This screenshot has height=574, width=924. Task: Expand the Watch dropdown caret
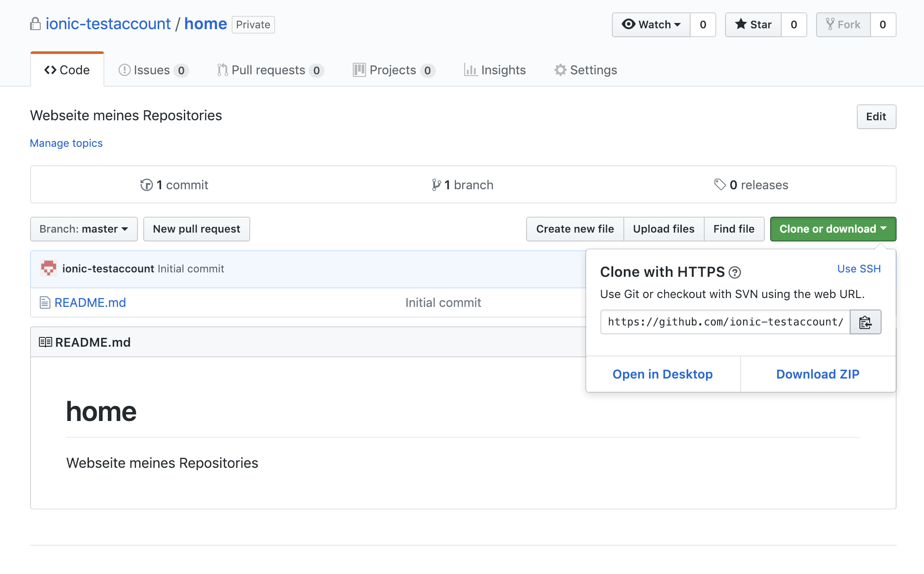(678, 25)
